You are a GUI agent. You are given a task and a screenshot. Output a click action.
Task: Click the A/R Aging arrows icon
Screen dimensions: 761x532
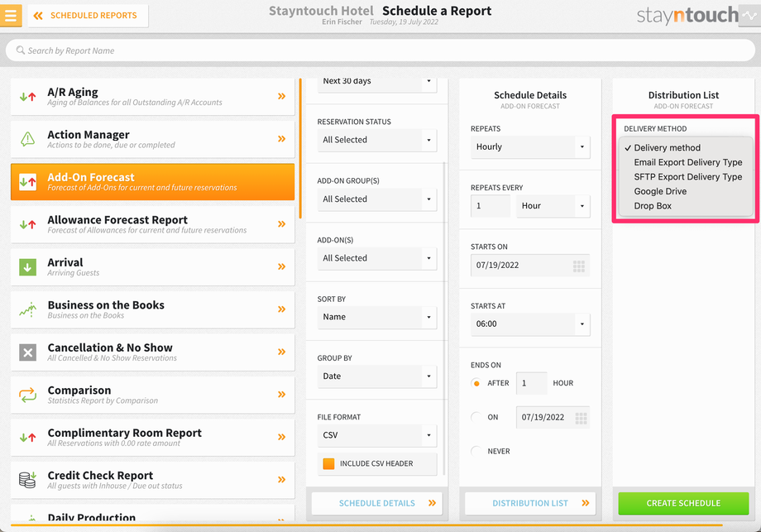coord(27,97)
